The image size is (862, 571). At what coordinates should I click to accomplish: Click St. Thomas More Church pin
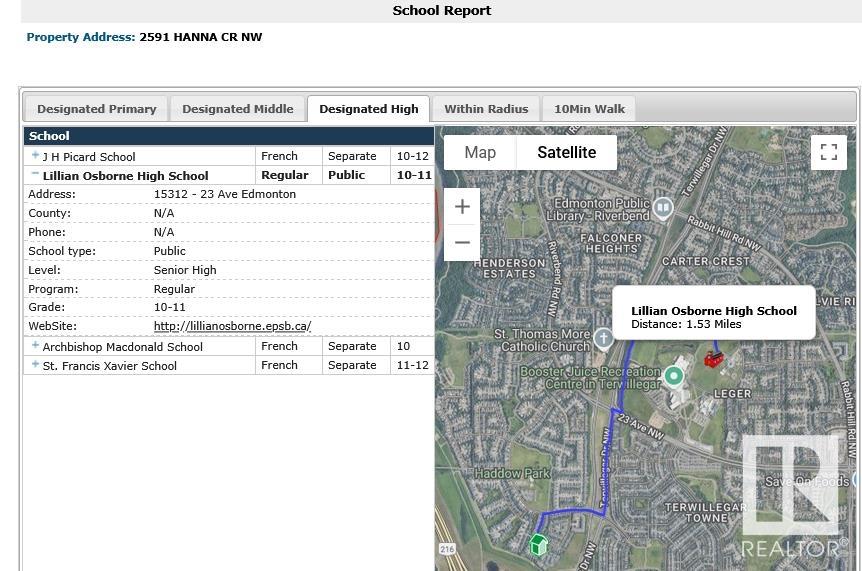(x=604, y=339)
